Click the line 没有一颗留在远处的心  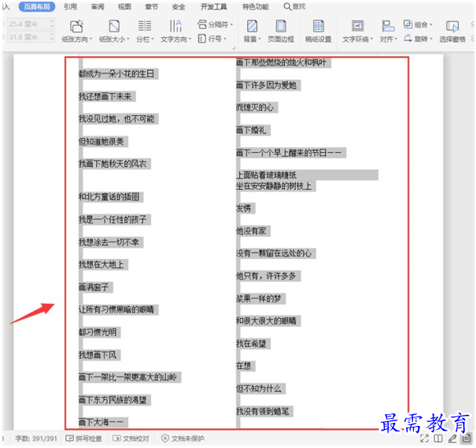pos(274,254)
